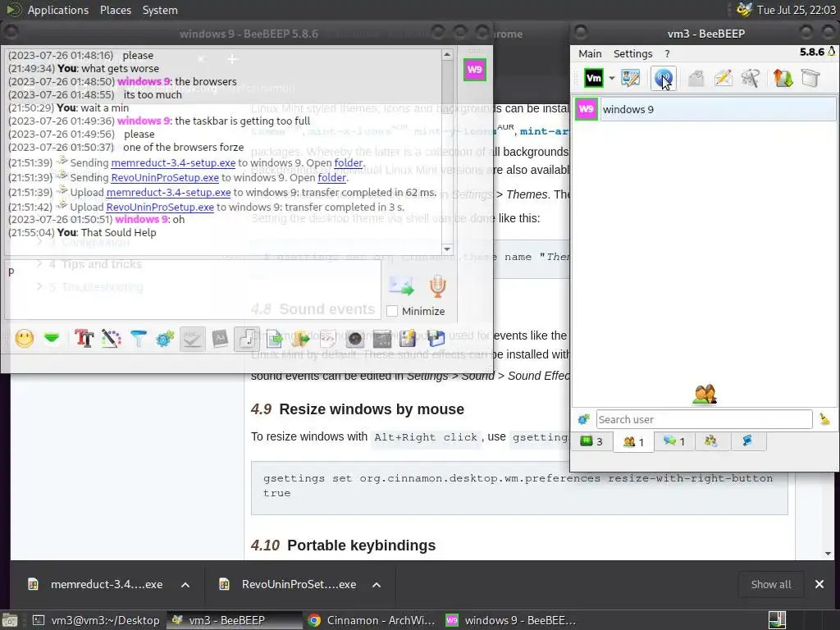Open the Applications menu
Viewport: 840px width, 630px height.
(58, 10)
